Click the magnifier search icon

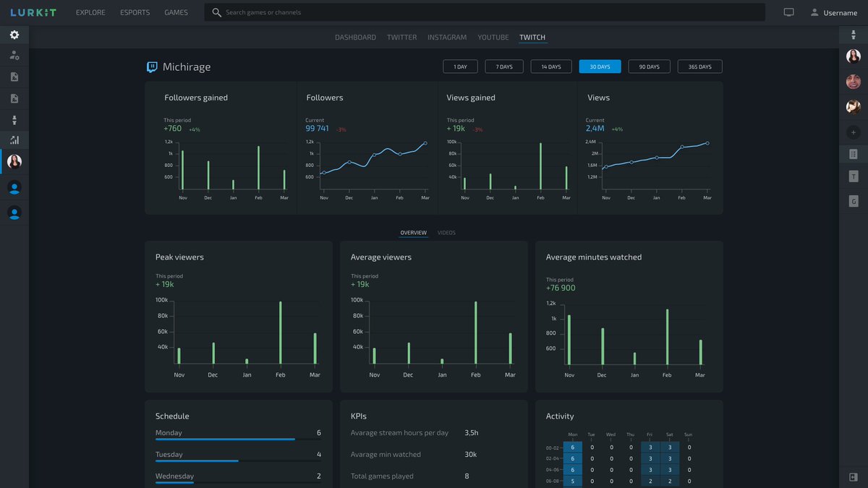click(217, 12)
